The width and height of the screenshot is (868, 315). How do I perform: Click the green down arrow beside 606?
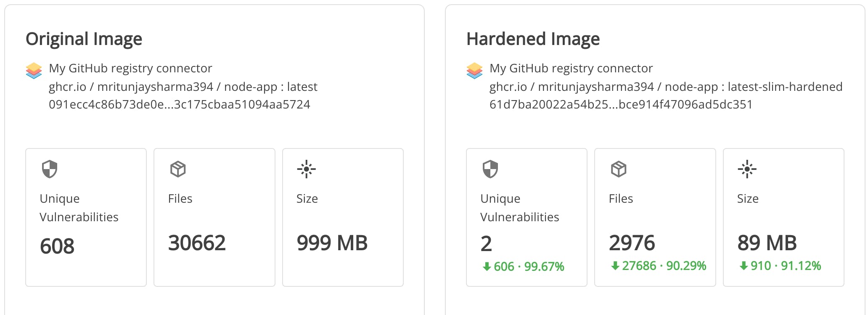(487, 267)
